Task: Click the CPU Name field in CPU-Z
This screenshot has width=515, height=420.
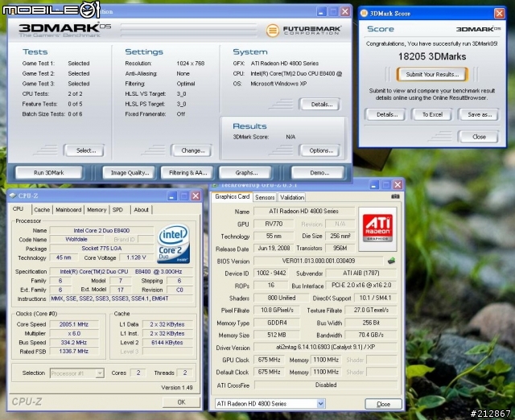Action: click(x=101, y=231)
